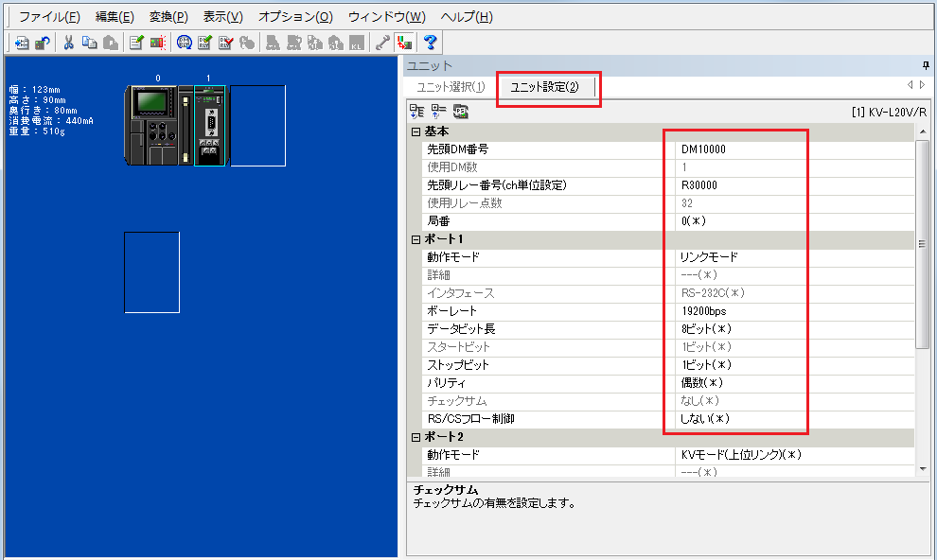Select the Cut tool in the toolbar

(68, 42)
